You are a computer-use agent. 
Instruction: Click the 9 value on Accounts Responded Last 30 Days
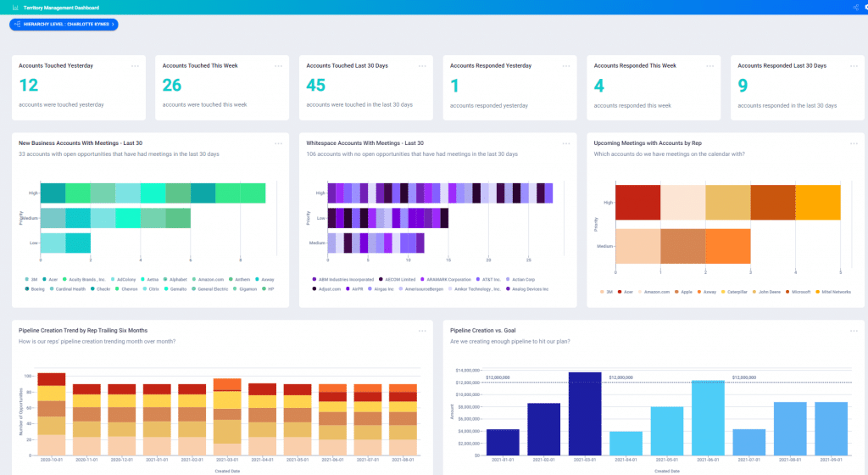point(743,86)
